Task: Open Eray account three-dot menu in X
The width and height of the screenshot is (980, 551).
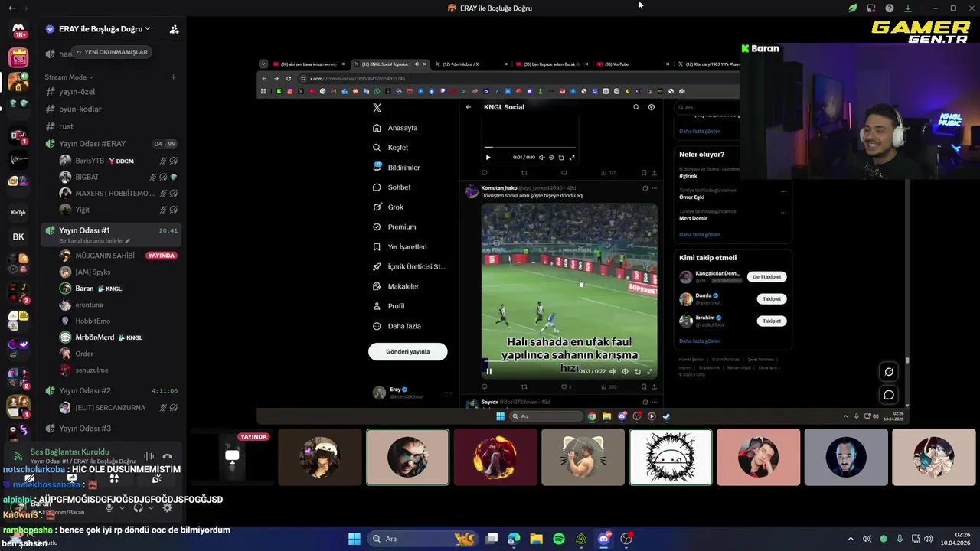Action: [449, 393]
